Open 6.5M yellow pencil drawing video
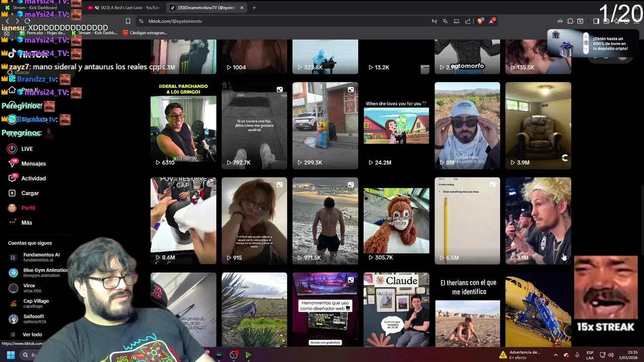Screen dimensions: 644x362 467,221
